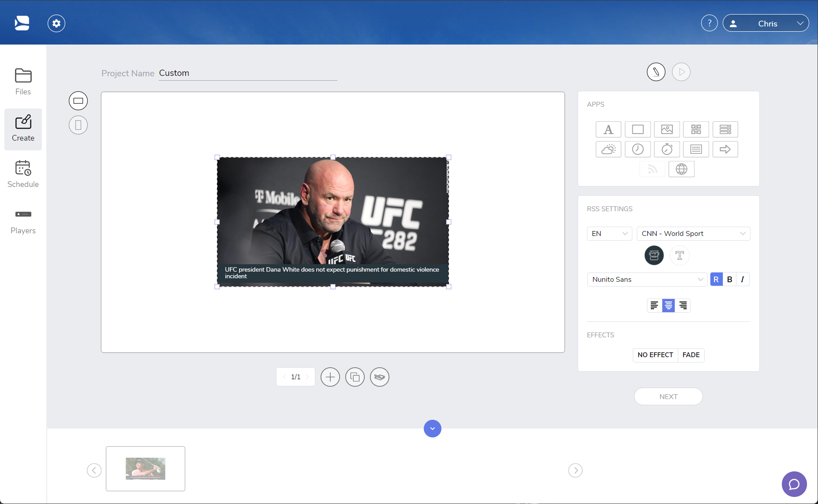818x504 pixels.
Task: Add the text ticker app
Action: (696, 149)
